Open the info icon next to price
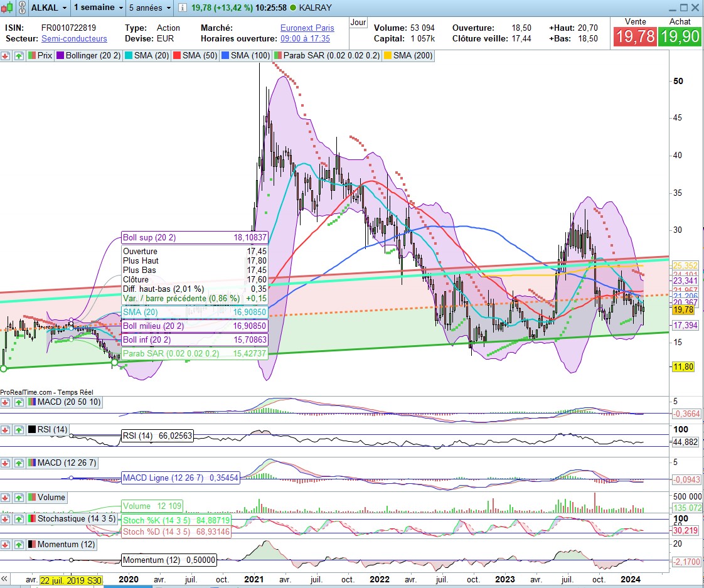Image resolution: width=704 pixels, height=588 pixels. click(x=182, y=8)
